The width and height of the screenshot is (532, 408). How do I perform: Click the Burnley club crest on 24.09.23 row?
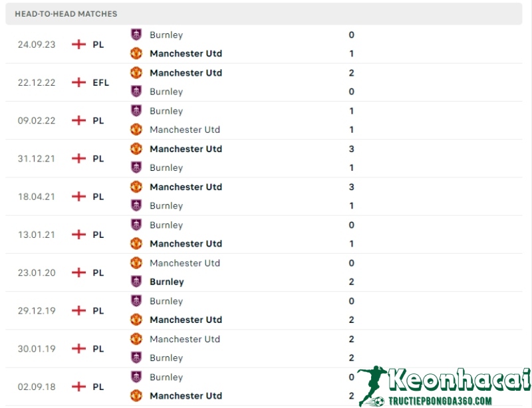[x=136, y=35]
